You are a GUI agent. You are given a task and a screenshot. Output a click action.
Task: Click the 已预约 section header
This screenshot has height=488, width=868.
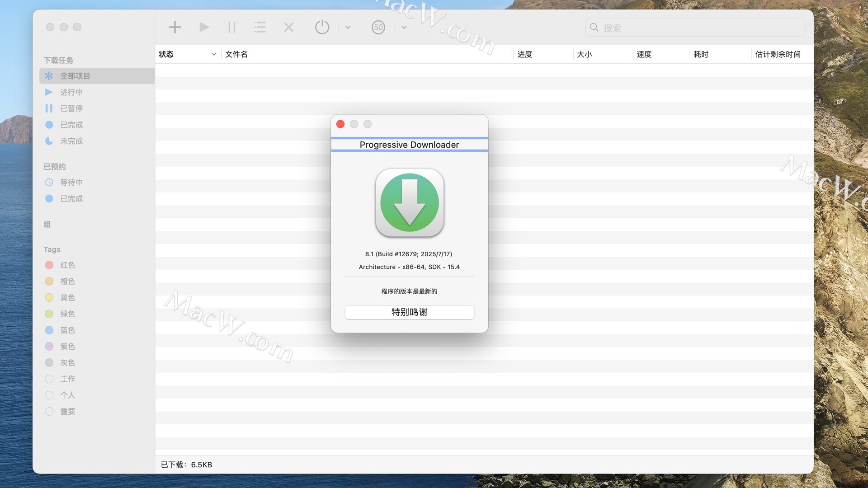point(55,167)
